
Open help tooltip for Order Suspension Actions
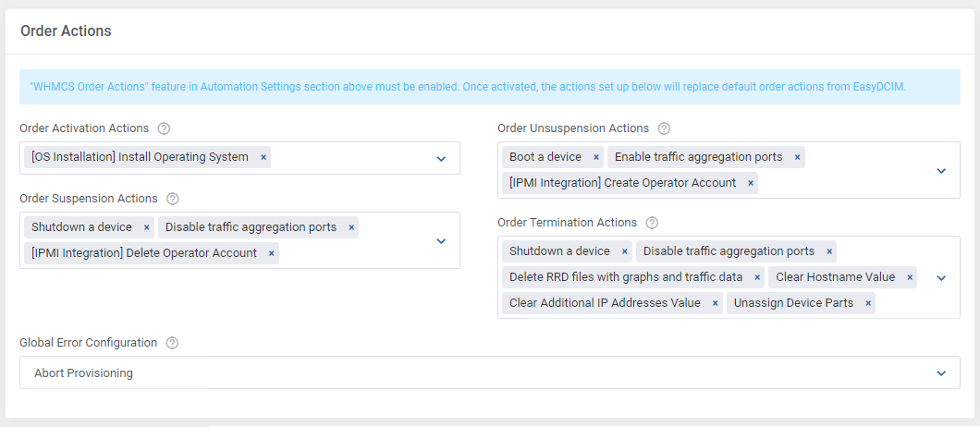point(173,199)
